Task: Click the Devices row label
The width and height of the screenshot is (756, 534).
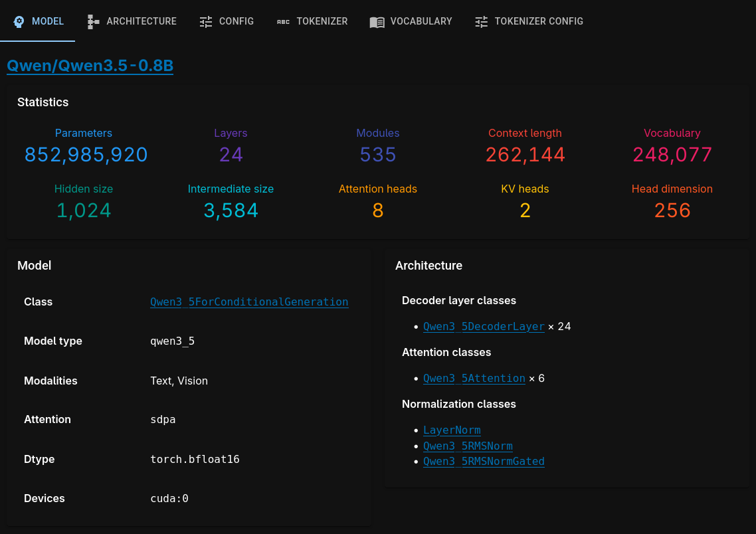Action: (45, 498)
